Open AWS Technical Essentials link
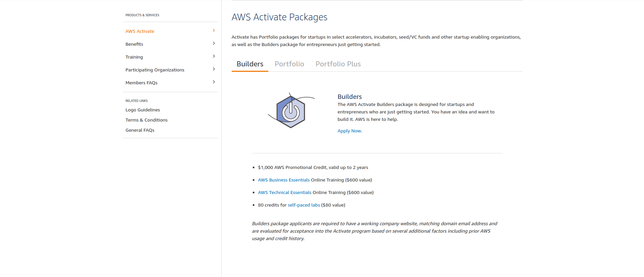The height and width of the screenshot is (277, 644). (x=285, y=193)
